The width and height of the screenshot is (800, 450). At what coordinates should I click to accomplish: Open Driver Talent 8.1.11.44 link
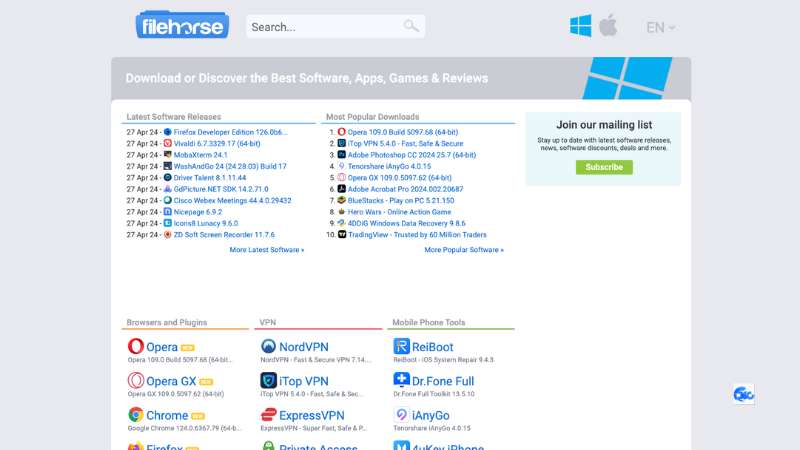point(210,178)
